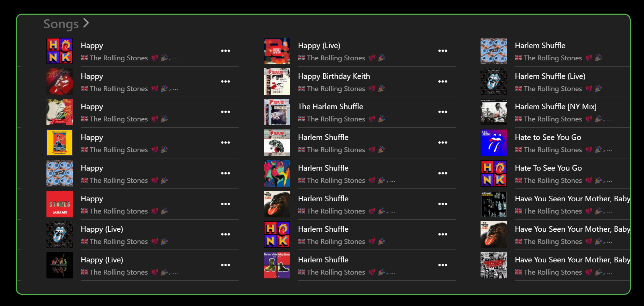
Task: Open more options for Harlem Shuffle with gorilla cover
Action: [443, 204]
